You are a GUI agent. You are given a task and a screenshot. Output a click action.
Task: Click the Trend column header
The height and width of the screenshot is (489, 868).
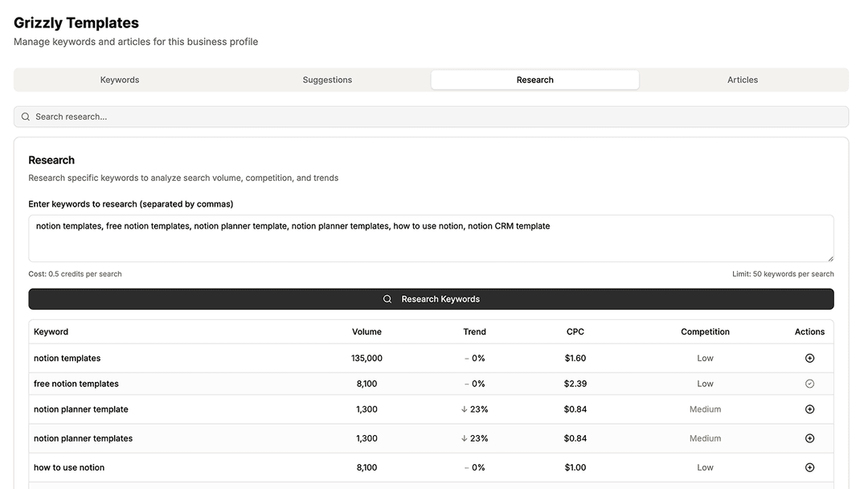(474, 331)
